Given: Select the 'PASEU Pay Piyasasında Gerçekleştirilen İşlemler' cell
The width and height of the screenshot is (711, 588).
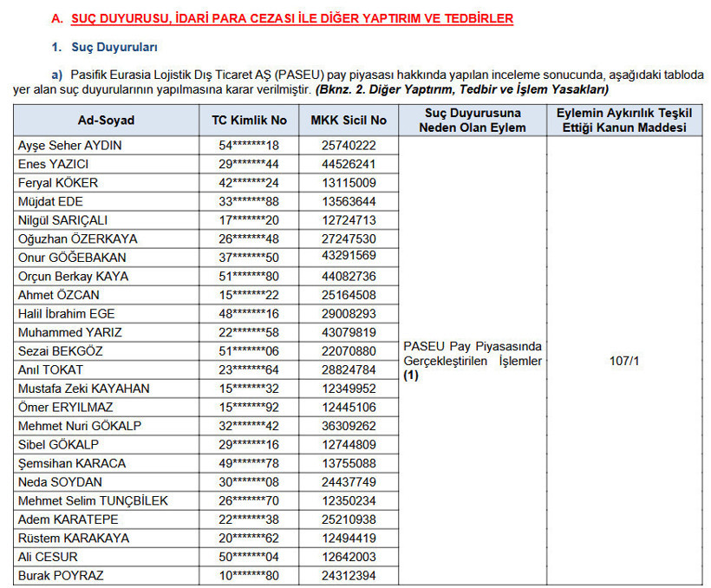Looking at the screenshot, I should [473, 361].
